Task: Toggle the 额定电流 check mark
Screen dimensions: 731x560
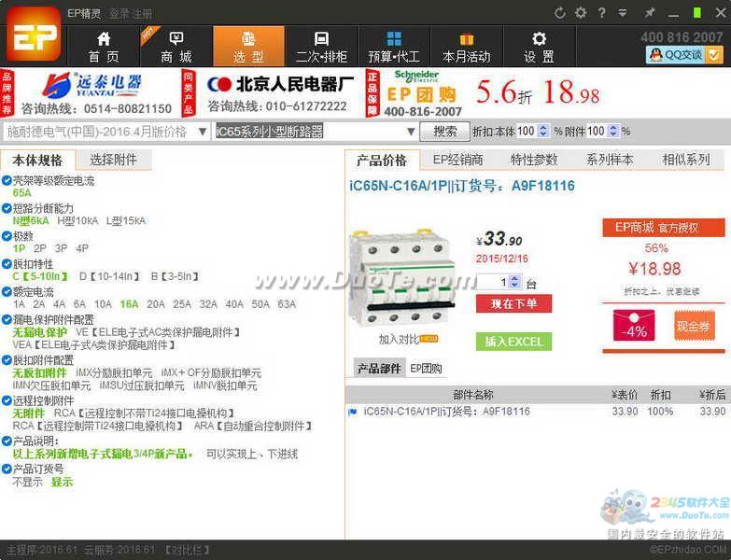Action: tap(7, 292)
